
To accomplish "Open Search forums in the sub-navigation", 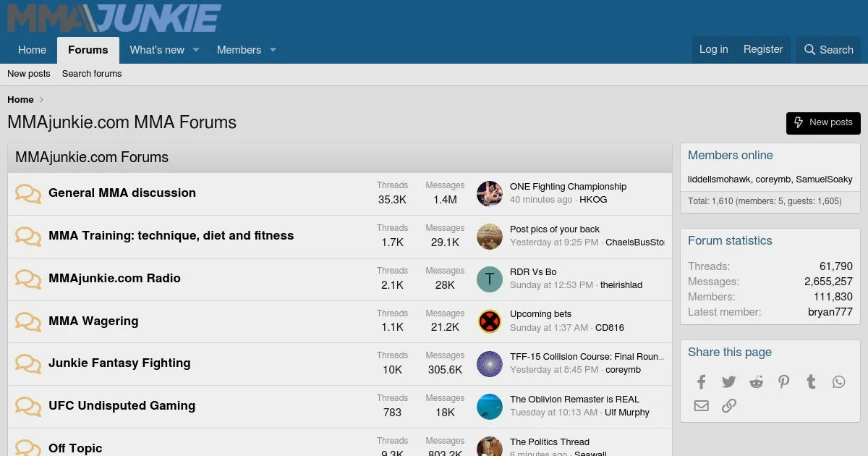I will (x=92, y=74).
